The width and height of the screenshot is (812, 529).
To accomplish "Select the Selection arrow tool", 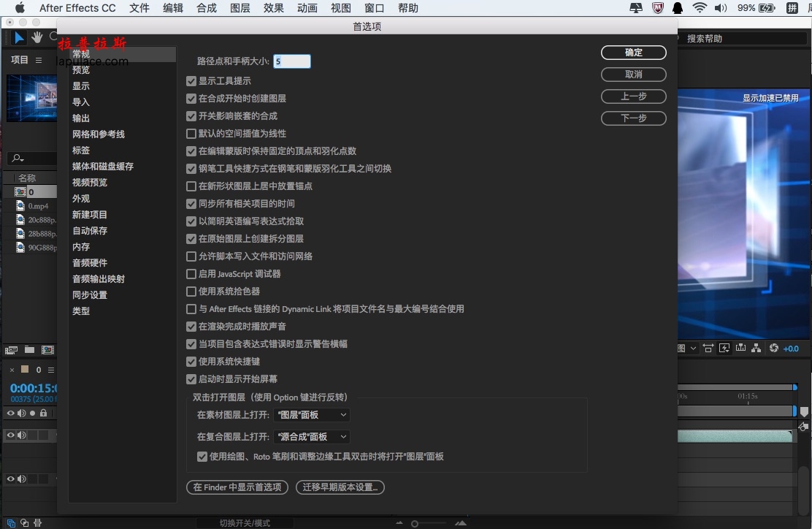I will [19, 37].
